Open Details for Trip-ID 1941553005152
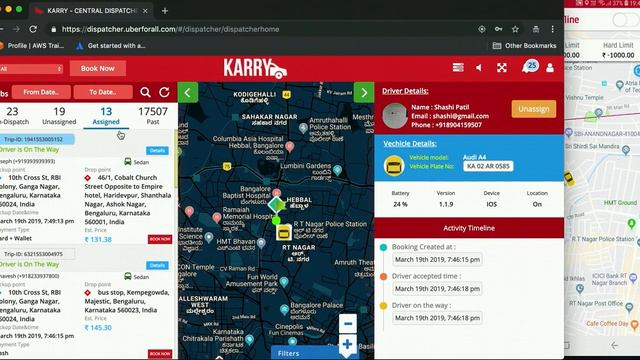 pyautogui.click(x=157, y=151)
